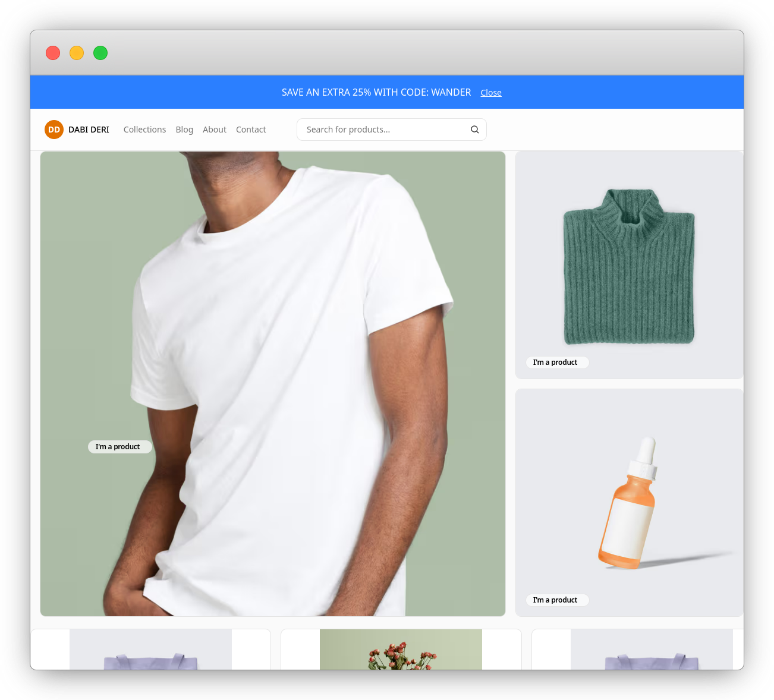The width and height of the screenshot is (774, 700).
Task: Click the tote bag thumbnail at bottom right
Action: point(650,654)
